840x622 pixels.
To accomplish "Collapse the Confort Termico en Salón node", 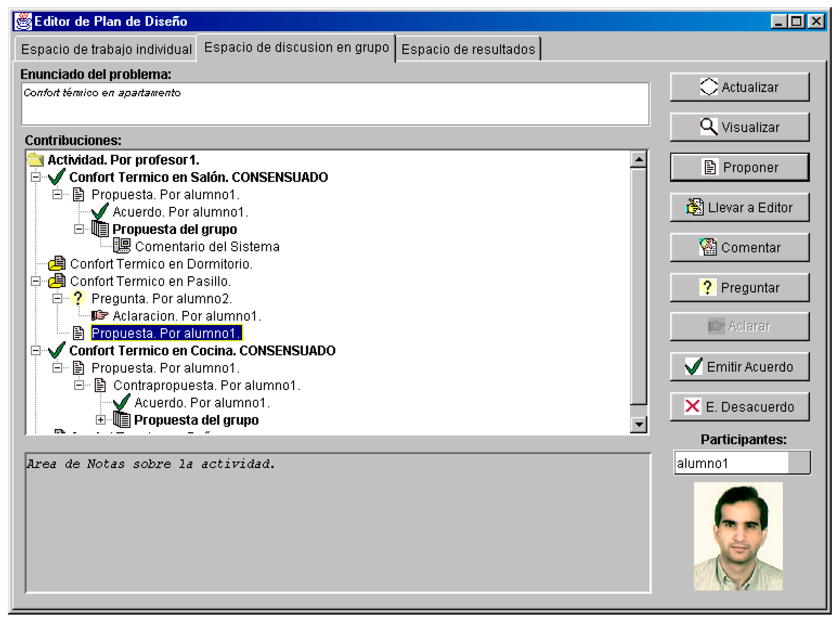I will [x=35, y=177].
